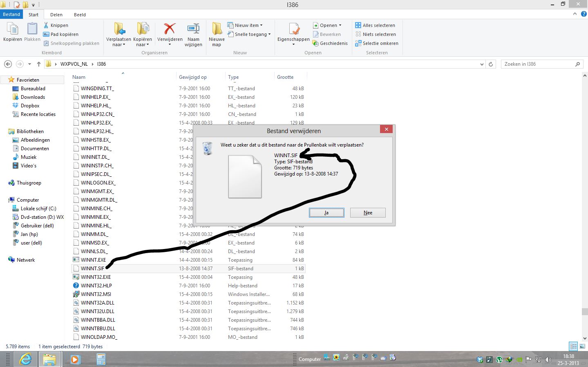The width and height of the screenshot is (588, 367).
Task: Click Snelkoppeling plakken
Action: [72, 43]
